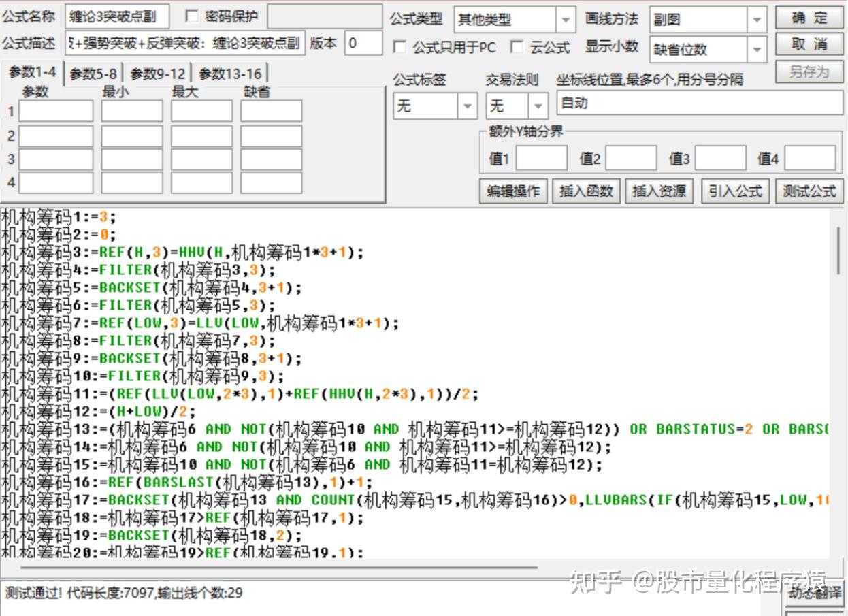Click the 取消 button

[809, 45]
